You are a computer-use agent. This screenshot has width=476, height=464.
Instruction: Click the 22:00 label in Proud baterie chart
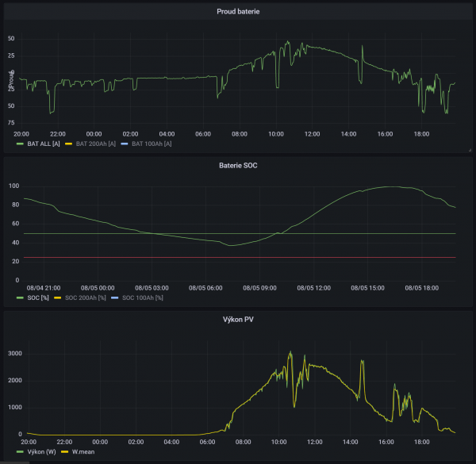[x=58, y=134]
